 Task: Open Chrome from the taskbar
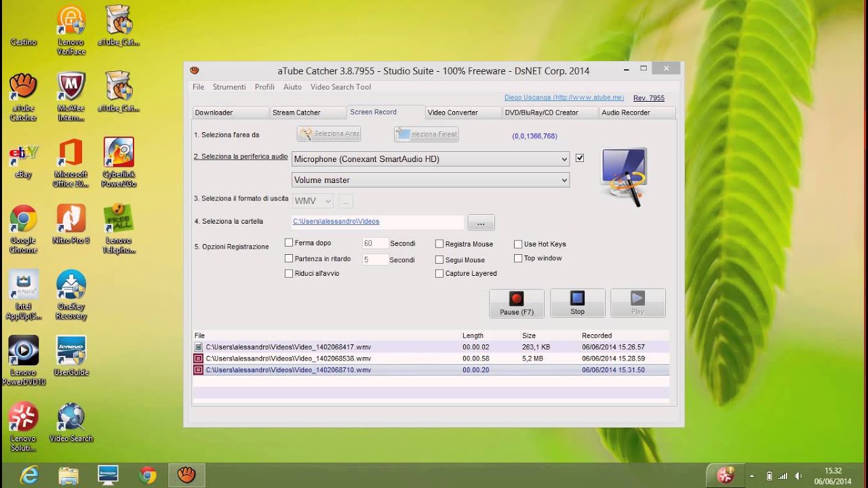147,475
